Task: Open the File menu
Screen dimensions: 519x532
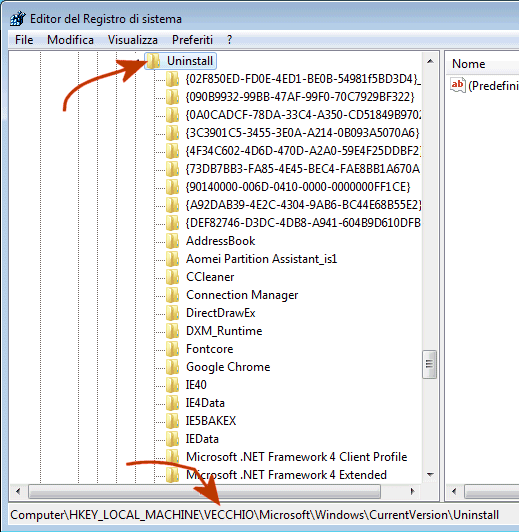Action: click(x=24, y=40)
